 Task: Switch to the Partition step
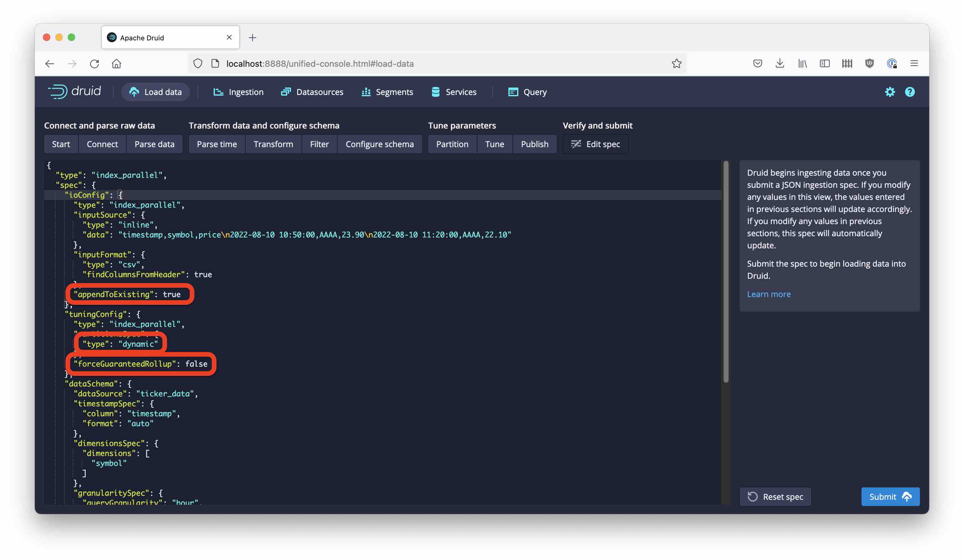(x=452, y=144)
